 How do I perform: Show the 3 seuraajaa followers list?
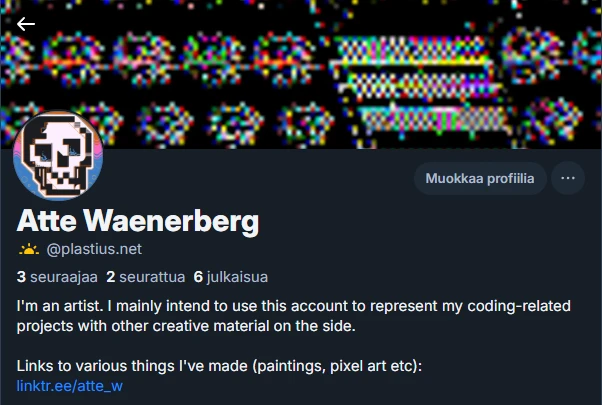(x=57, y=277)
